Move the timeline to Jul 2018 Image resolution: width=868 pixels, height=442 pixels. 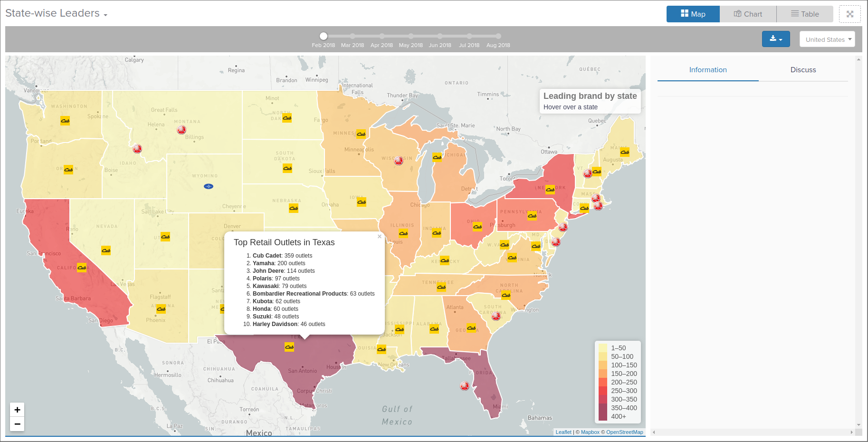[x=469, y=36]
